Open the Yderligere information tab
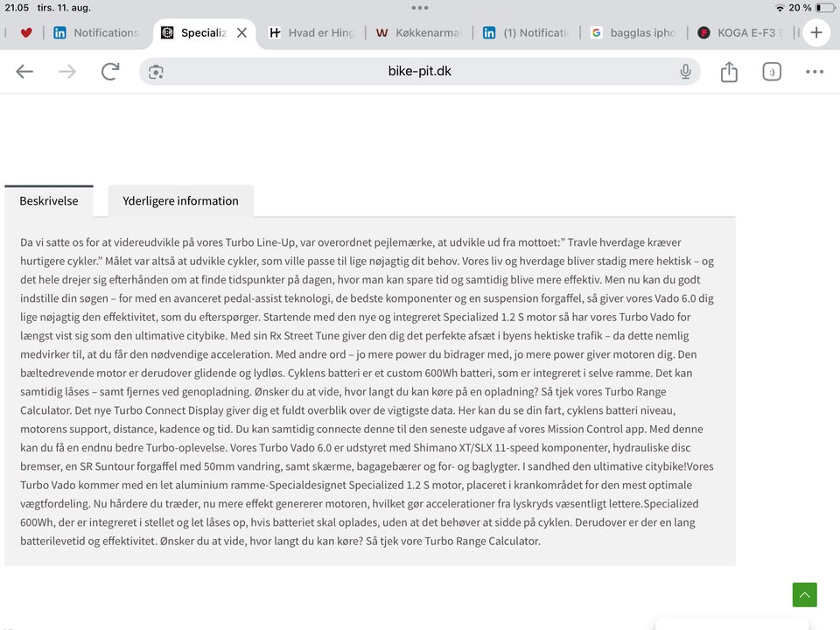The image size is (840, 630). pyautogui.click(x=180, y=201)
